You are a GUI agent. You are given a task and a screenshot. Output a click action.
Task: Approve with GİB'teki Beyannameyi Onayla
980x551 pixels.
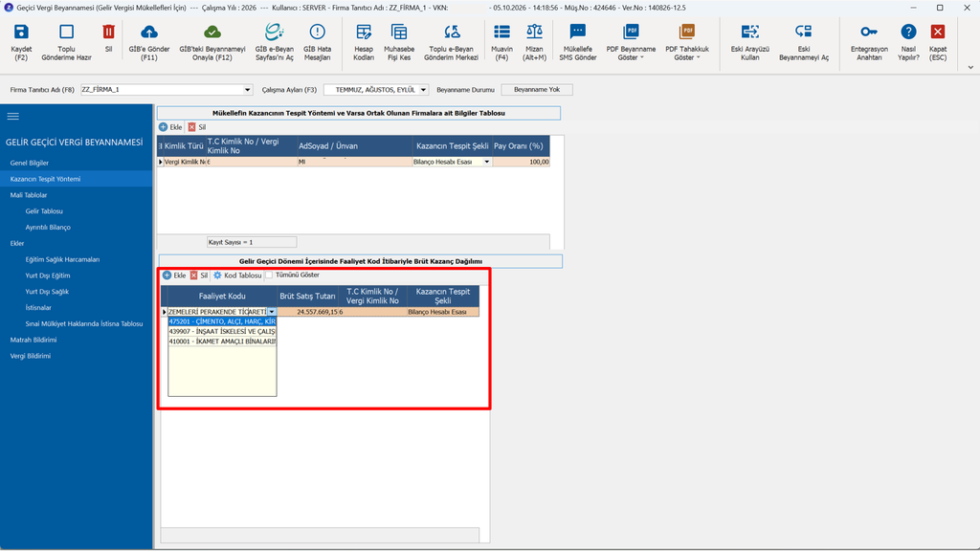212,42
